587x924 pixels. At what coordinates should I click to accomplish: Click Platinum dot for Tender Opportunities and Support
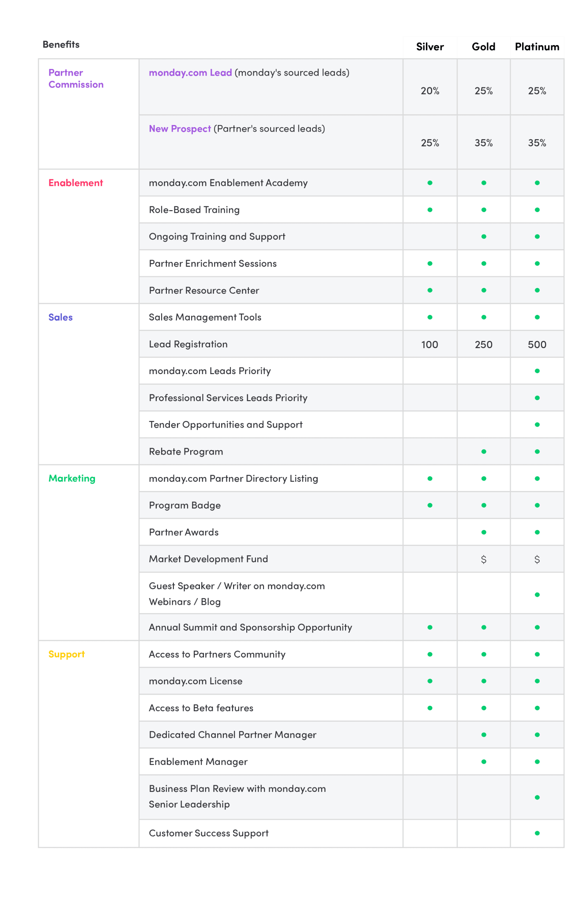[x=537, y=424]
